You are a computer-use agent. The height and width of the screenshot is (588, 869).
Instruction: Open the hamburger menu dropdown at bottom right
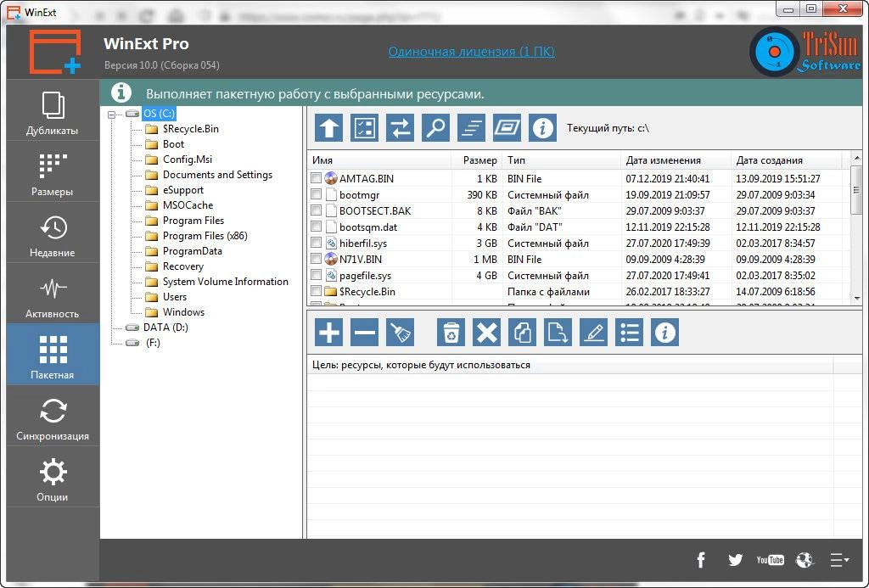[839, 560]
